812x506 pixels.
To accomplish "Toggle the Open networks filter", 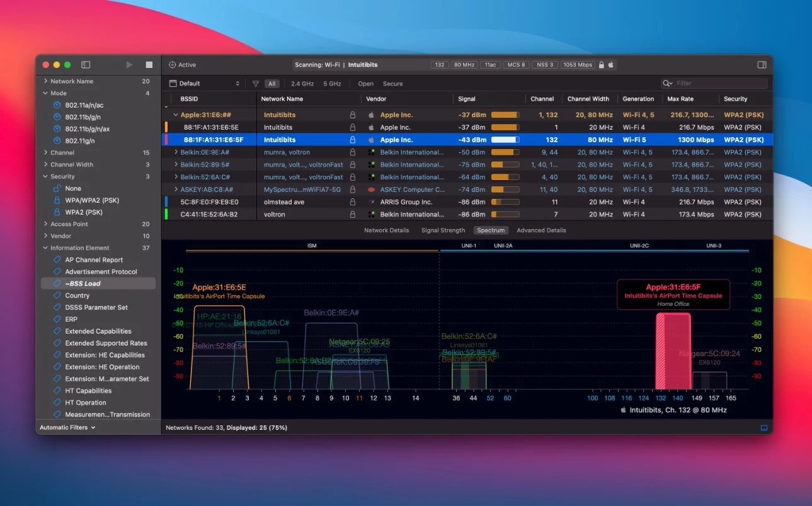I will (366, 84).
